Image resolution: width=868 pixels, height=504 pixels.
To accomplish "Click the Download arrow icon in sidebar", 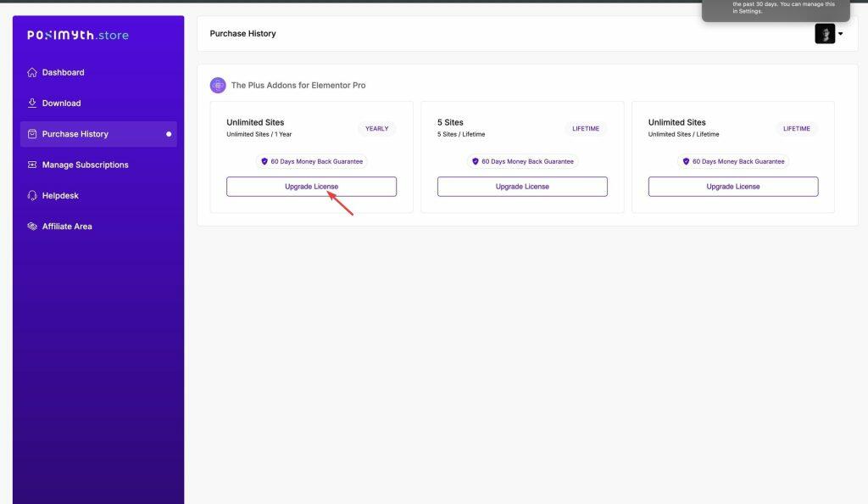I will pyautogui.click(x=34, y=103).
